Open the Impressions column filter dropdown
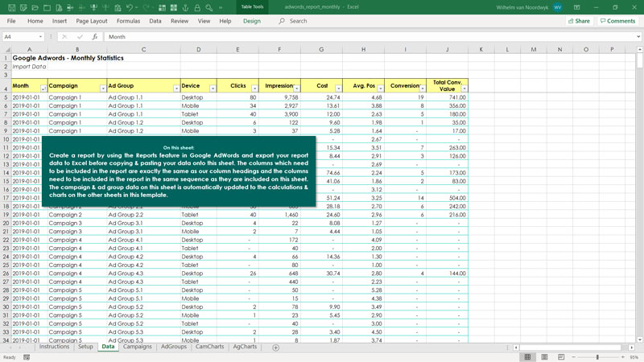This screenshot has width=644, height=362. tap(296, 88)
